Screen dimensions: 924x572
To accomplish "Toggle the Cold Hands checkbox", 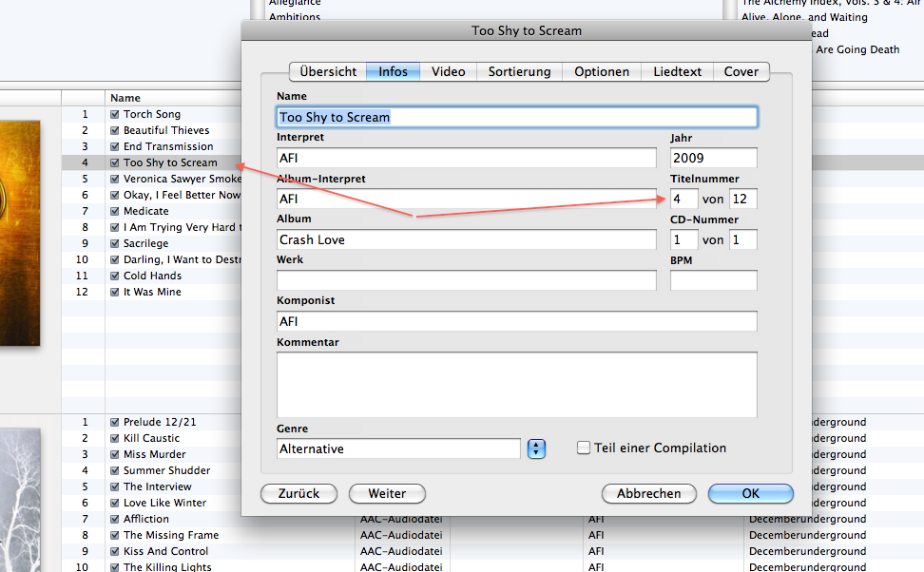I will coord(115,276).
